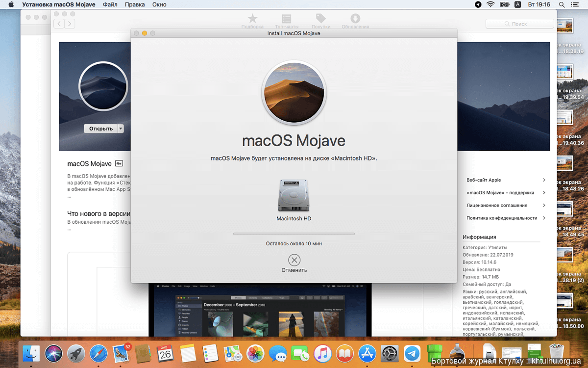The width and height of the screenshot is (588, 368).
Task: Open Notes from the Dock
Action: click(188, 353)
